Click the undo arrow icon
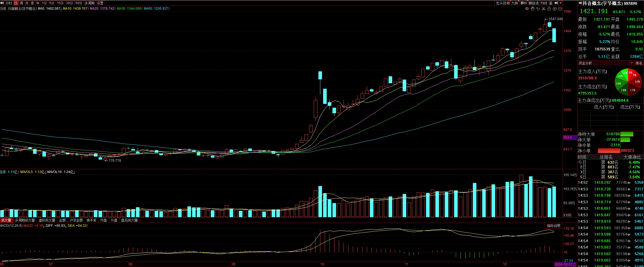This screenshot has height=267, width=644. point(538,9)
